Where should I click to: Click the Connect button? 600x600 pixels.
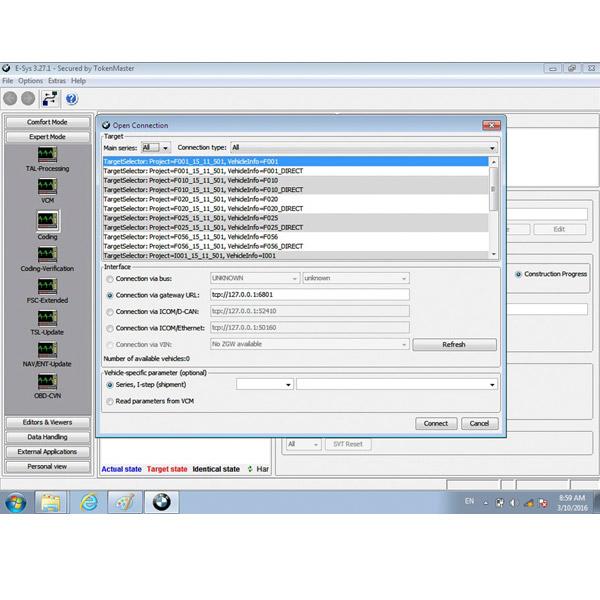tap(435, 423)
